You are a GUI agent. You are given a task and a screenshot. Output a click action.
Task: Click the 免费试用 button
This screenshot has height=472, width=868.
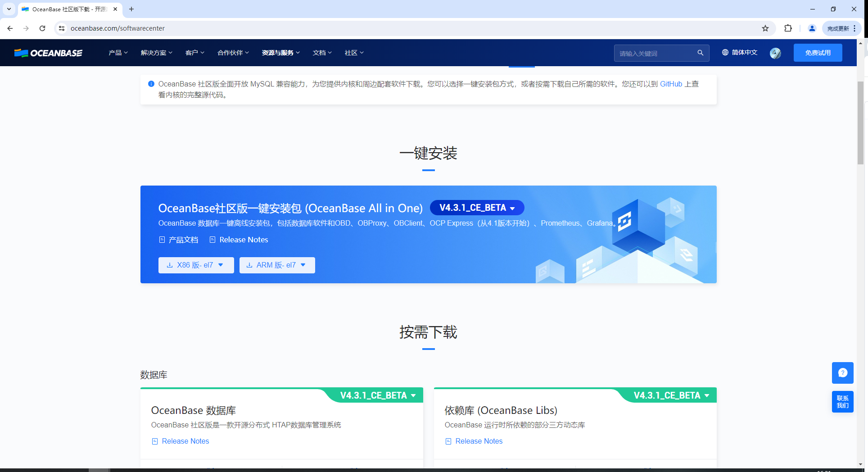tap(818, 52)
